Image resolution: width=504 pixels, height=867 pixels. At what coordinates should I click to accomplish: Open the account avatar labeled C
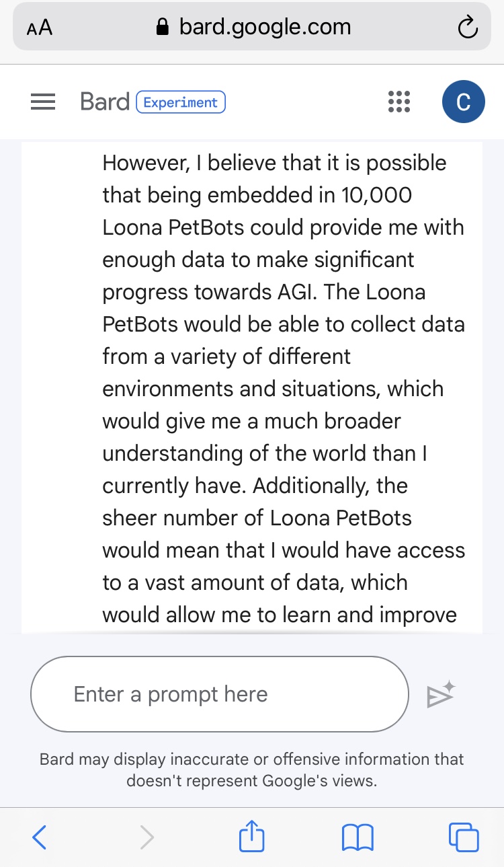click(x=463, y=102)
